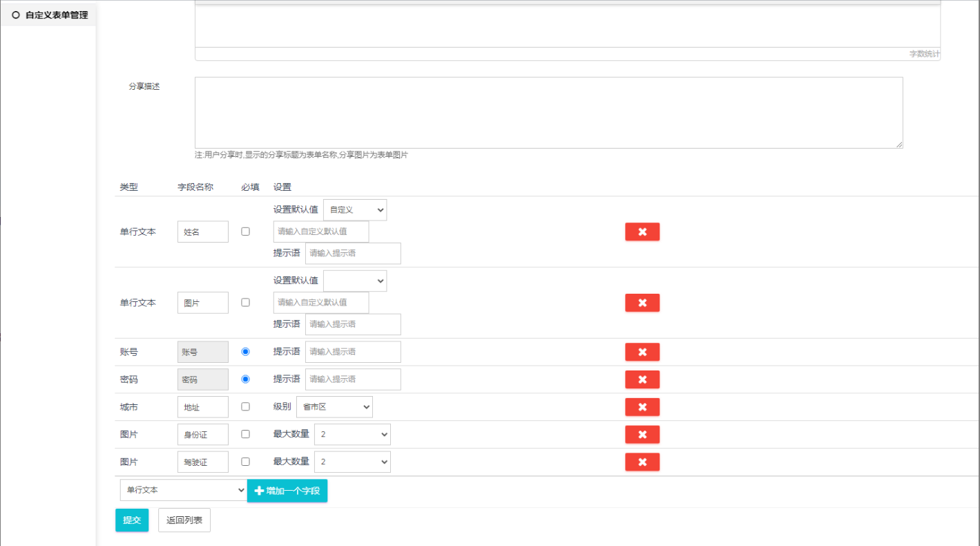Delete the 驾驶证 image field row
Image resolution: width=980 pixels, height=546 pixels.
pos(642,462)
